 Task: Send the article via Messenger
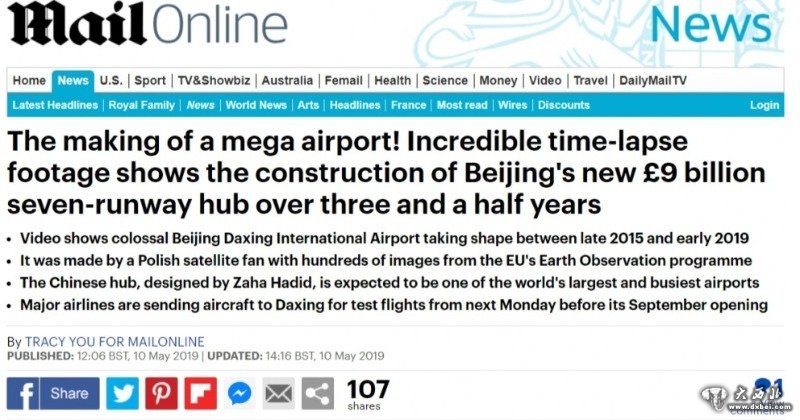(239, 393)
